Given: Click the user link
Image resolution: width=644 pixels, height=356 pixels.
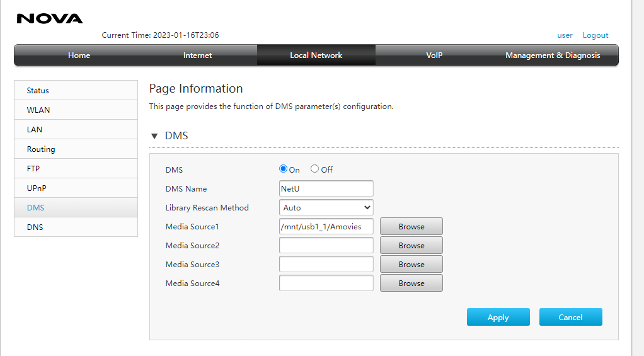Looking at the screenshot, I should click(565, 35).
